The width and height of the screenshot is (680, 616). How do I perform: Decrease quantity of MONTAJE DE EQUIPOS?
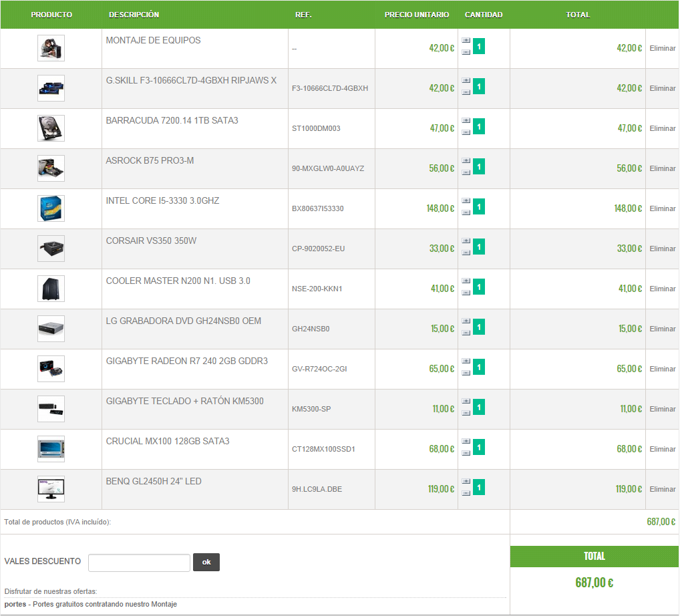click(466, 52)
